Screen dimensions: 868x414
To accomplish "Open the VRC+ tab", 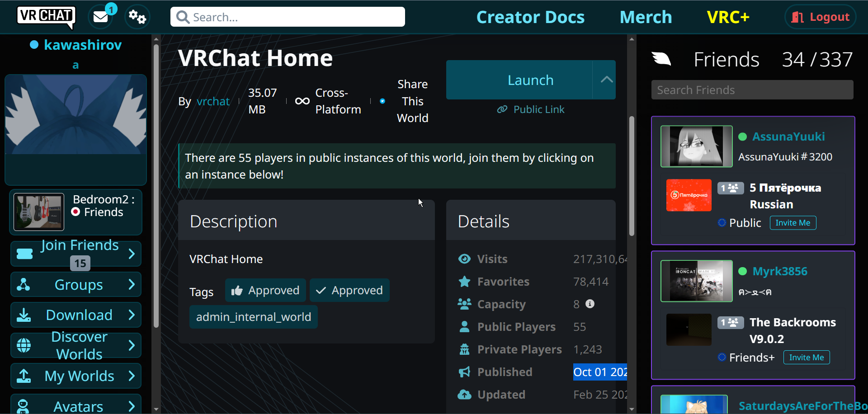I will [728, 17].
